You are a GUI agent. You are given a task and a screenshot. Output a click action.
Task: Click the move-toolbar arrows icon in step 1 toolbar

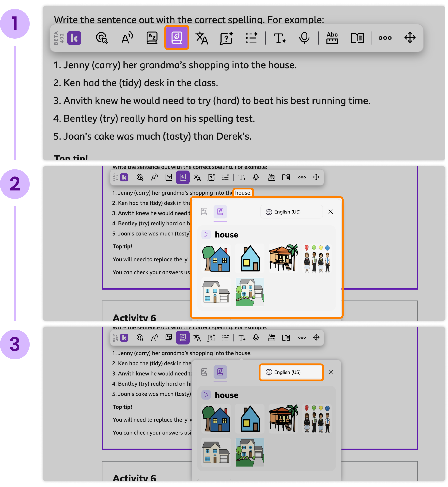[x=410, y=38]
